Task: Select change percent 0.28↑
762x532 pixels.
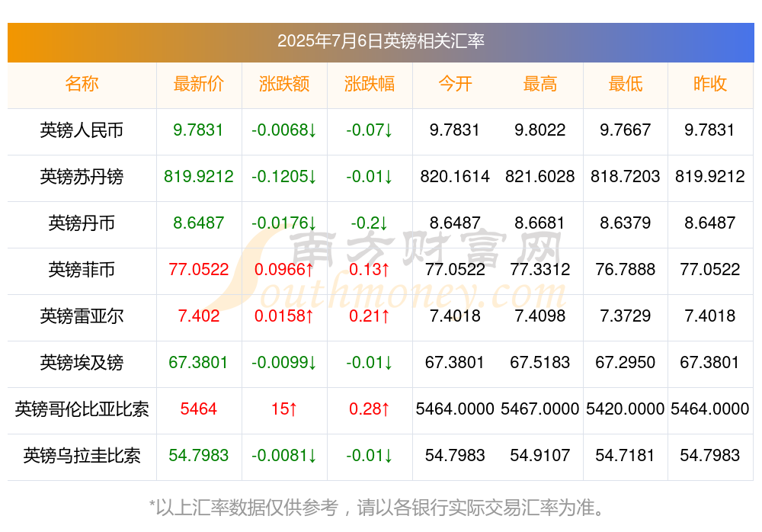Action: point(370,409)
